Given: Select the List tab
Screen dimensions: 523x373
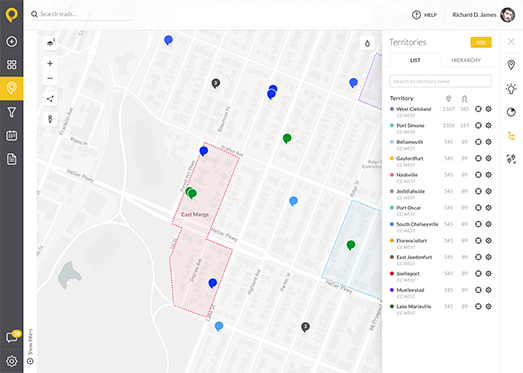Looking at the screenshot, I should pyautogui.click(x=415, y=60).
